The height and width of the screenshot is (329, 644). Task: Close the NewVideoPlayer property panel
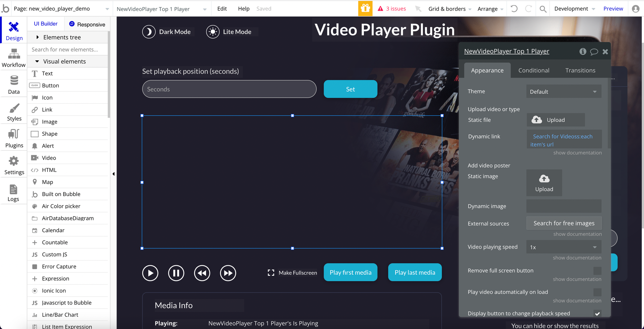[605, 52]
